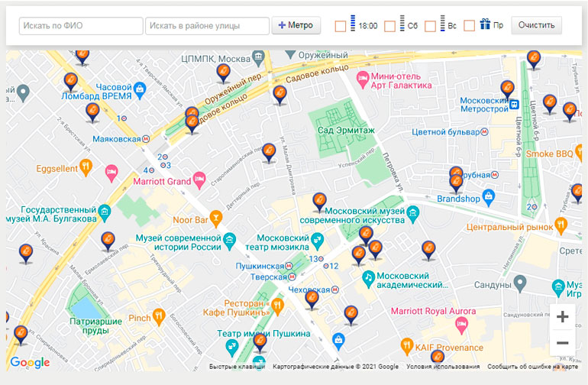Tick the 18:00 checkbox

coord(340,26)
